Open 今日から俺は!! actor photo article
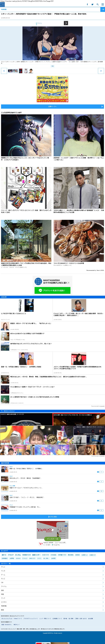The image size is (105, 644). [79, 188]
